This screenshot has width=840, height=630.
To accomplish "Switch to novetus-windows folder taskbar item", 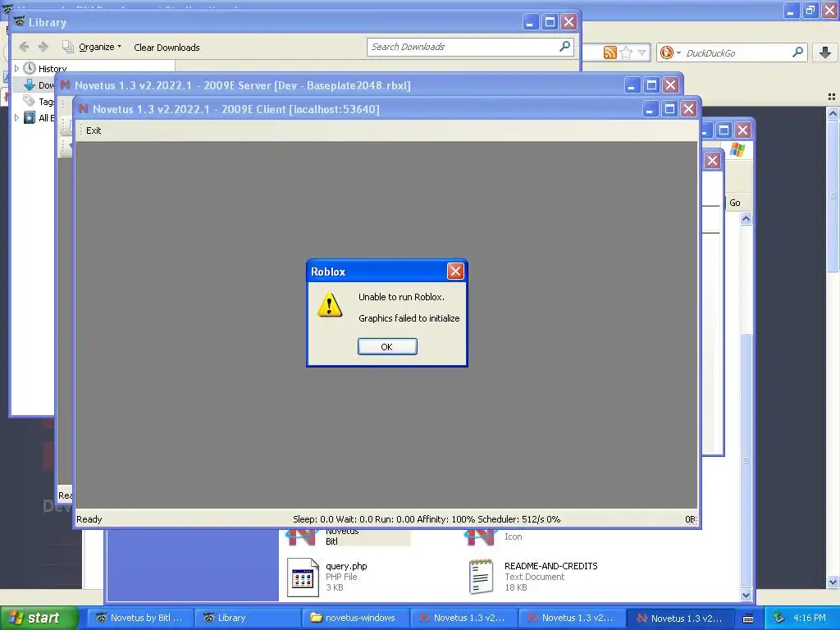I will click(x=354, y=619).
